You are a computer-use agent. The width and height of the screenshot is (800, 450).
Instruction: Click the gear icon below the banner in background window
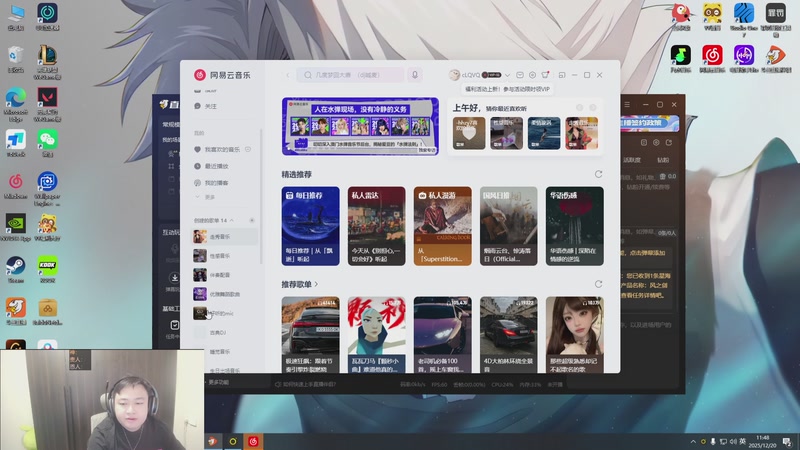pyautogui.click(x=656, y=143)
